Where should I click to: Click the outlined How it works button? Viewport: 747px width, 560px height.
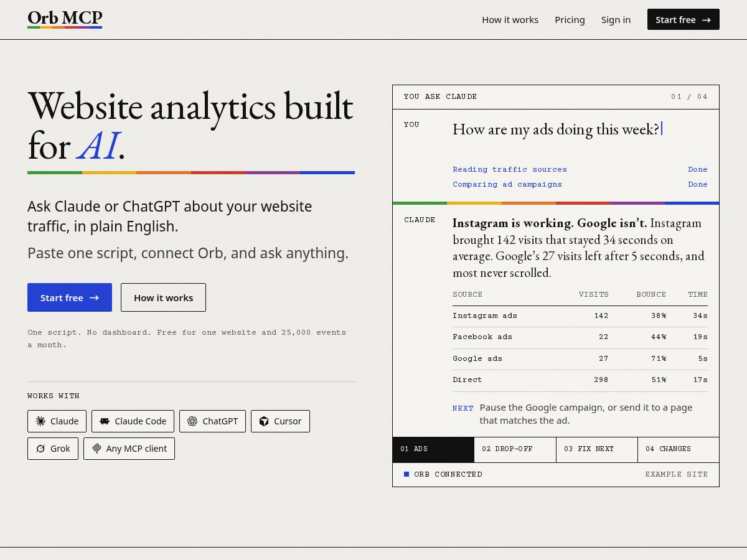pyautogui.click(x=163, y=297)
